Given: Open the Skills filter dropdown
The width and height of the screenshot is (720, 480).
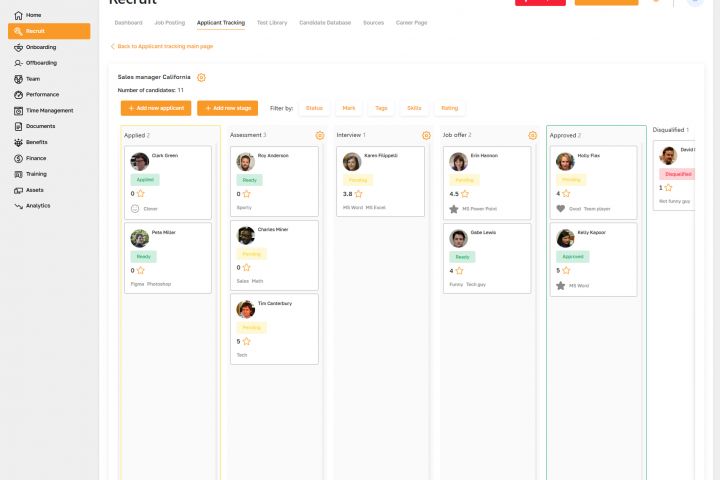Looking at the screenshot, I should (414, 108).
